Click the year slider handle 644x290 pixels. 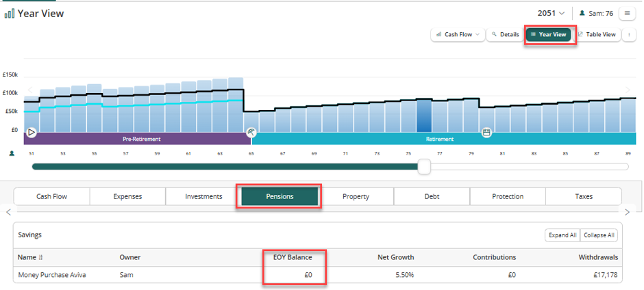point(424,166)
